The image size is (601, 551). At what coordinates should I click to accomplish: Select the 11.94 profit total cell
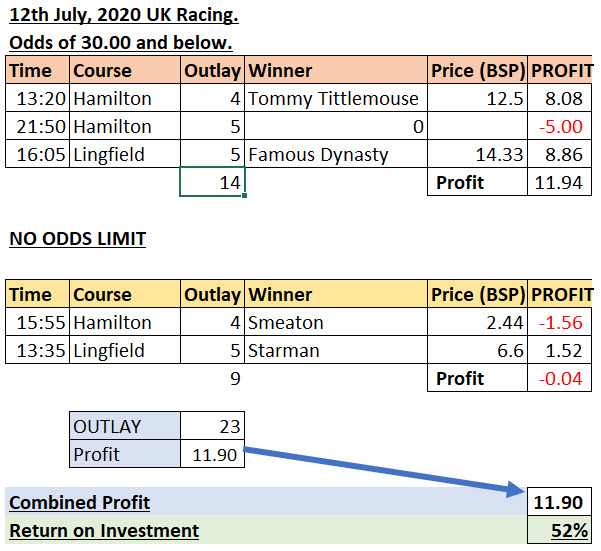pyautogui.click(x=561, y=183)
